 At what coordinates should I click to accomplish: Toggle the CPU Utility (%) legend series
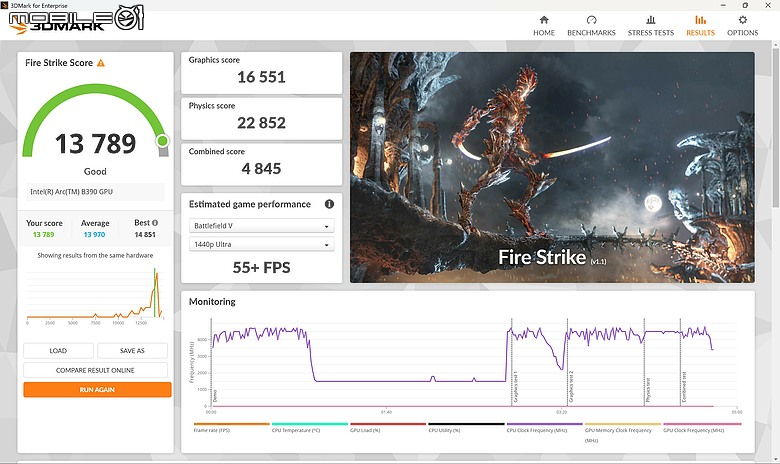pyautogui.click(x=466, y=428)
